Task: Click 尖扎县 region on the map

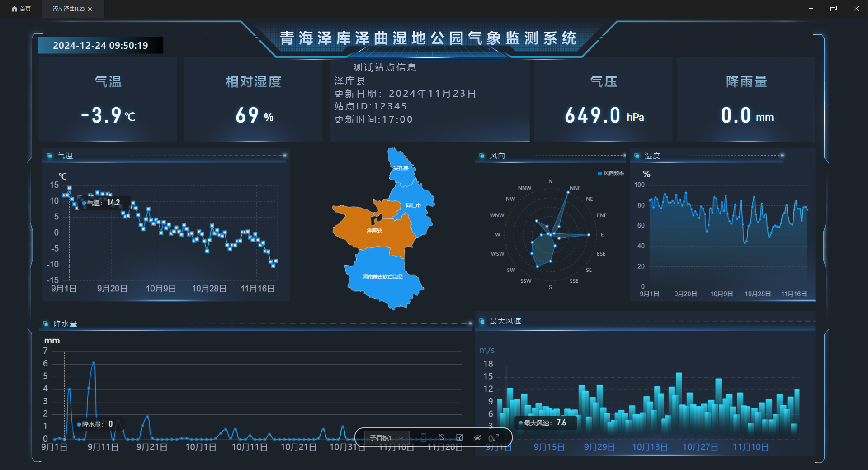Action: coord(400,168)
